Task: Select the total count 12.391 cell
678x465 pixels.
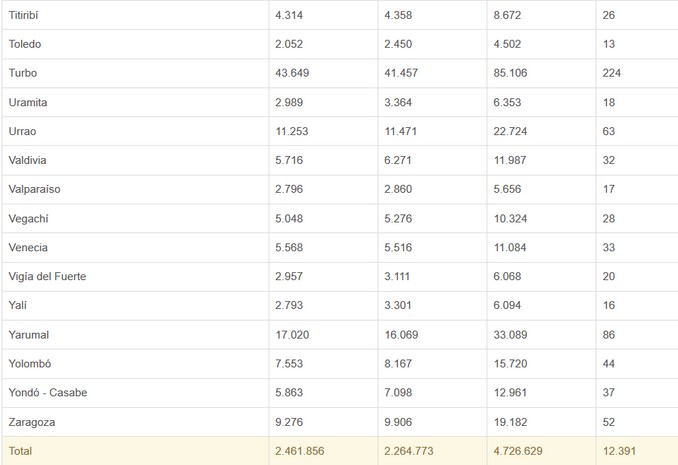Action: pos(620,451)
